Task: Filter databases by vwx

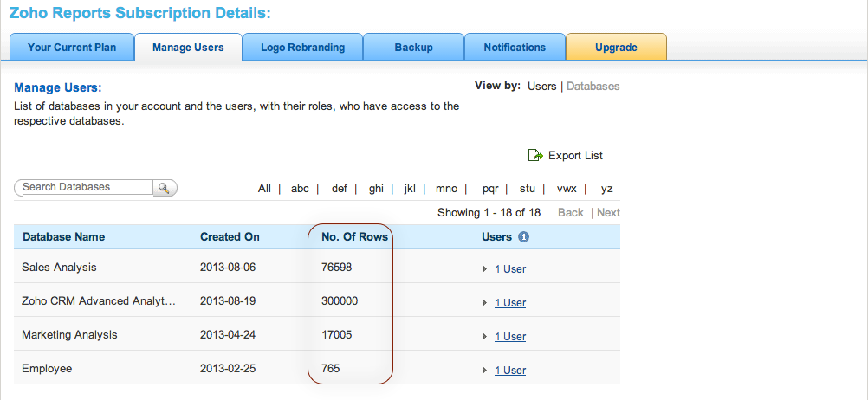Action: (567, 189)
